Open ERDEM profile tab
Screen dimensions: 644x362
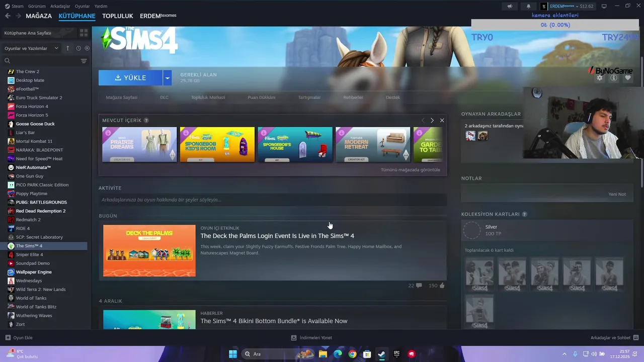[x=158, y=16]
